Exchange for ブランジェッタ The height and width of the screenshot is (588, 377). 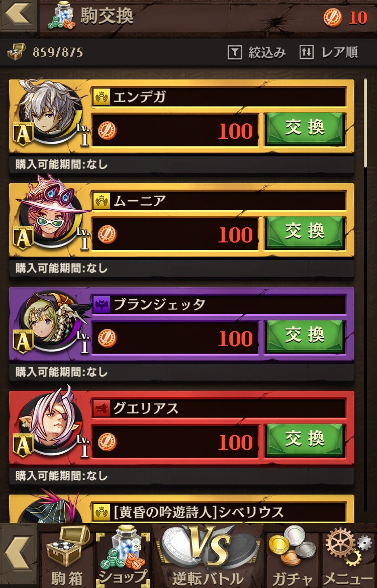[x=305, y=337]
